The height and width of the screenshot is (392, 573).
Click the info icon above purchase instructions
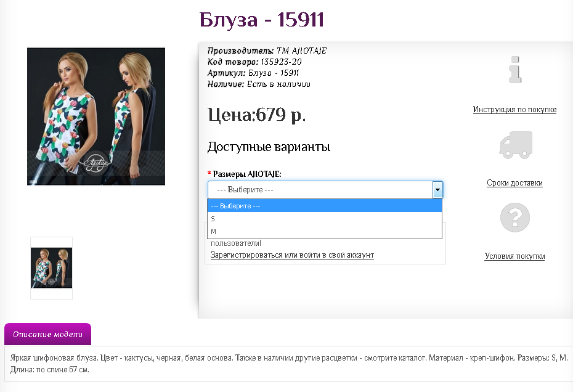point(514,70)
